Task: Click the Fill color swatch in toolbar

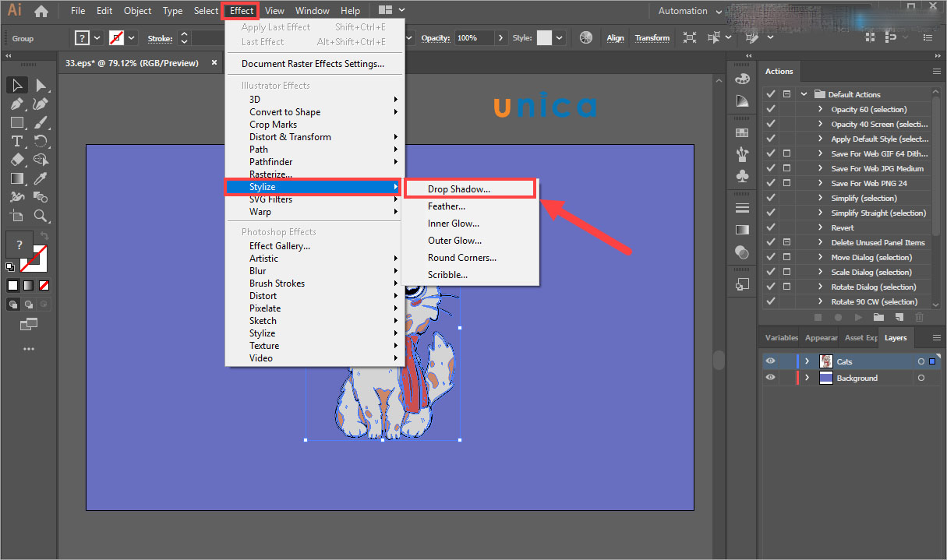Action: click(x=19, y=244)
